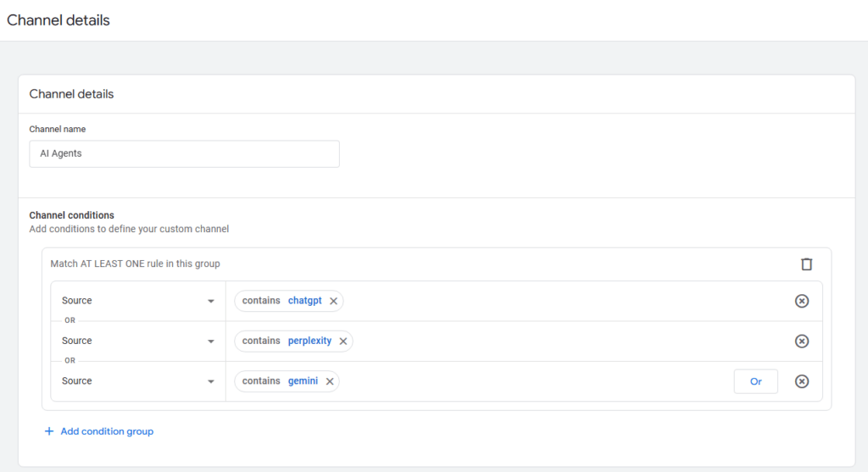Focus the Channel name field with AI Agents

(184, 154)
